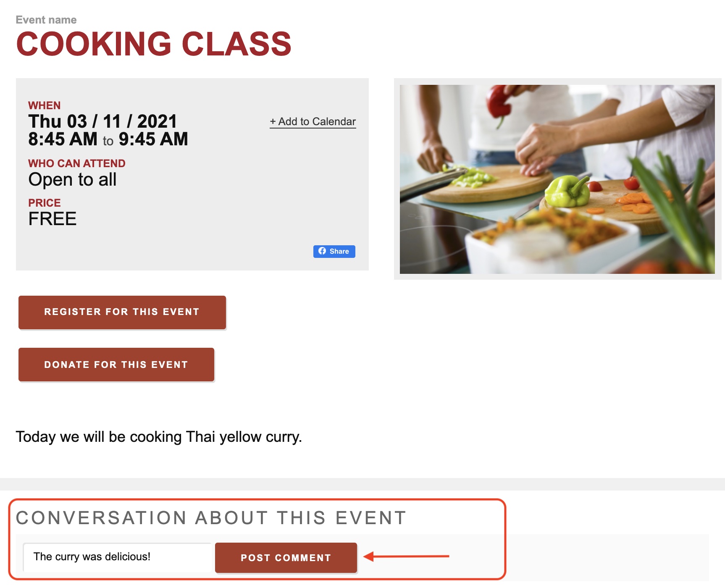Image resolution: width=725 pixels, height=588 pixels.
Task: Click the Conversation About This Event heading
Action: (x=211, y=518)
